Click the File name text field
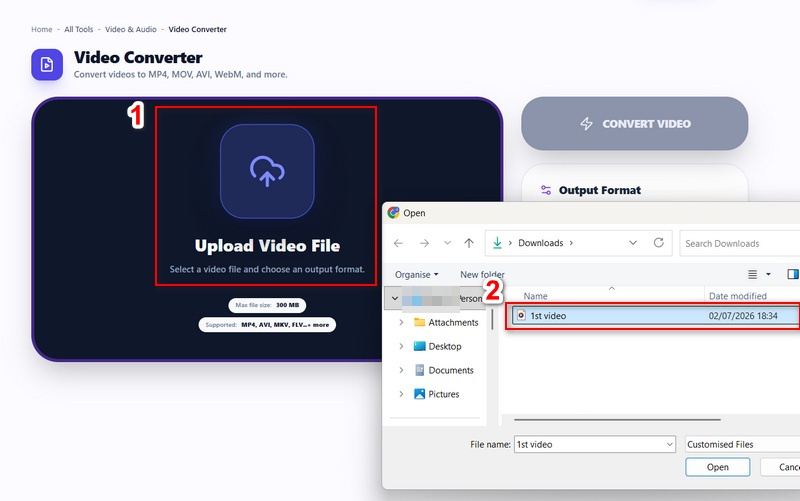Screen dimensions: 800x501 (590, 444)
